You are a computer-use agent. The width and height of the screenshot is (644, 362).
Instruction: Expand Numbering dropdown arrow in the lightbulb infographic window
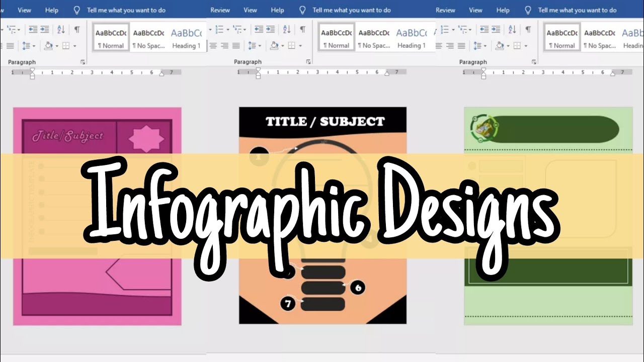tap(227, 30)
